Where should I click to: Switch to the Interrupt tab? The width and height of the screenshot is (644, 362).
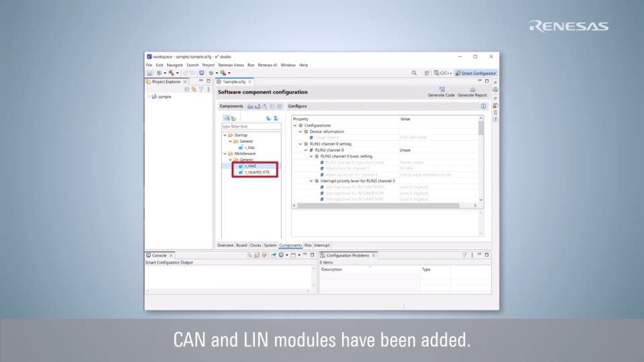tap(321, 245)
